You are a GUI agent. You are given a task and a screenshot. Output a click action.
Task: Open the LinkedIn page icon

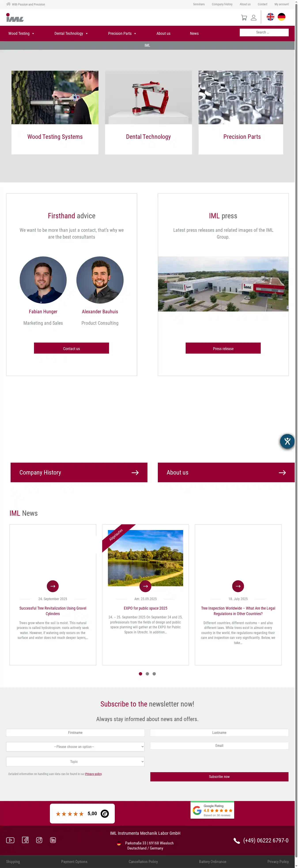click(53, 840)
